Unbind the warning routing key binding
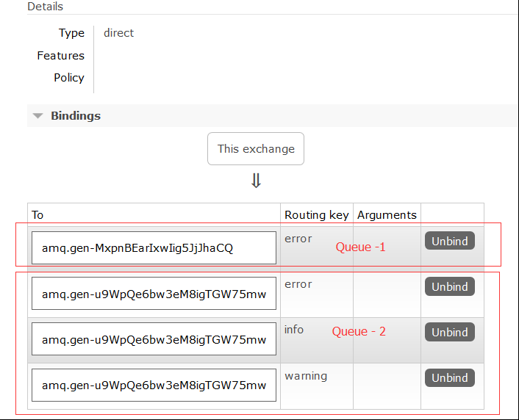 click(x=450, y=377)
